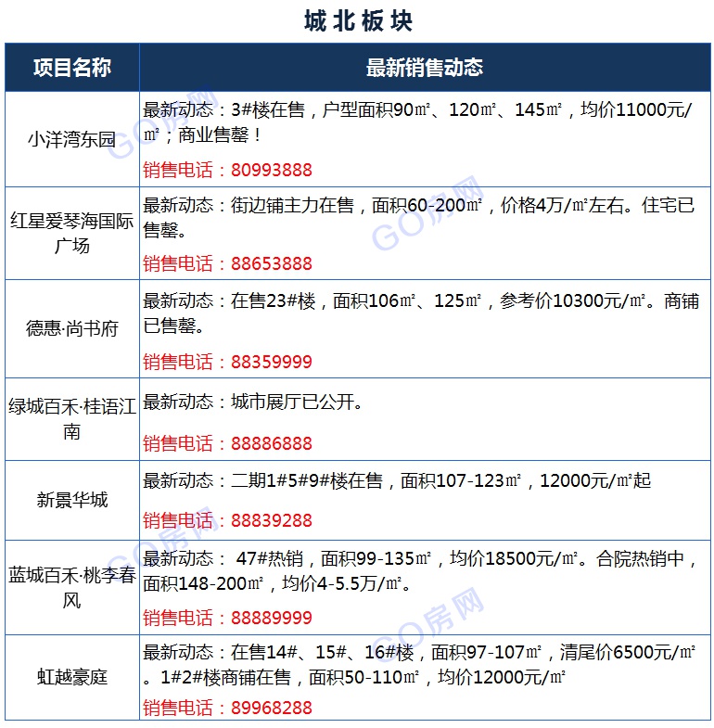Select the 新景华城 project name cell
Image resolution: width=714 pixels, height=728 pixels.
(x=72, y=500)
